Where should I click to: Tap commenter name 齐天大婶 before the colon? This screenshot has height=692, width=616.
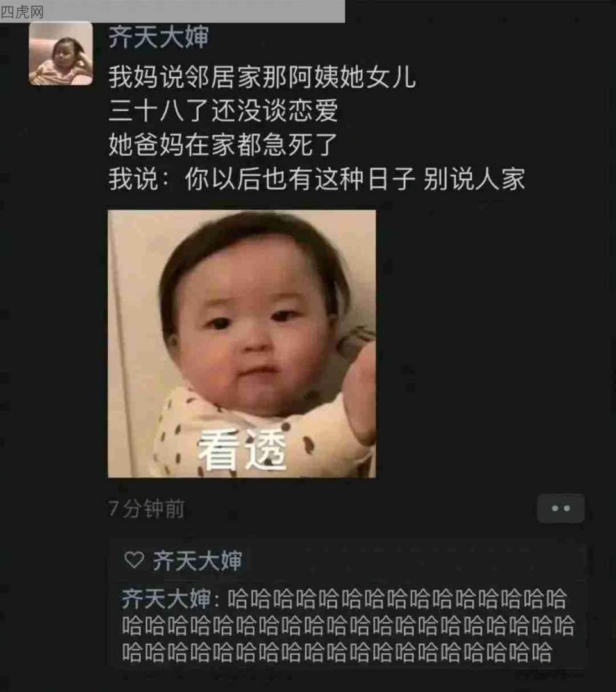click(x=166, y=599)
